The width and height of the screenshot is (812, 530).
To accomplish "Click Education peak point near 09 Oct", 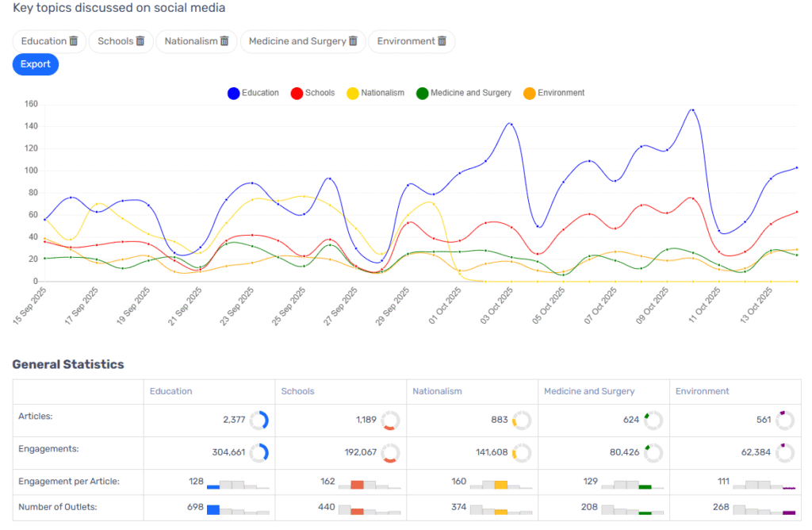I will [692, 110].
